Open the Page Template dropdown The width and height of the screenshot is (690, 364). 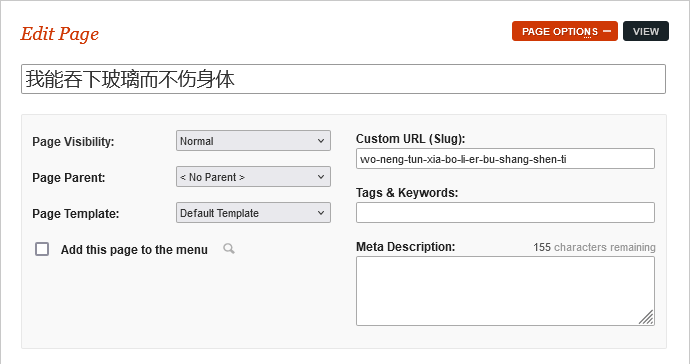(253, 213)
